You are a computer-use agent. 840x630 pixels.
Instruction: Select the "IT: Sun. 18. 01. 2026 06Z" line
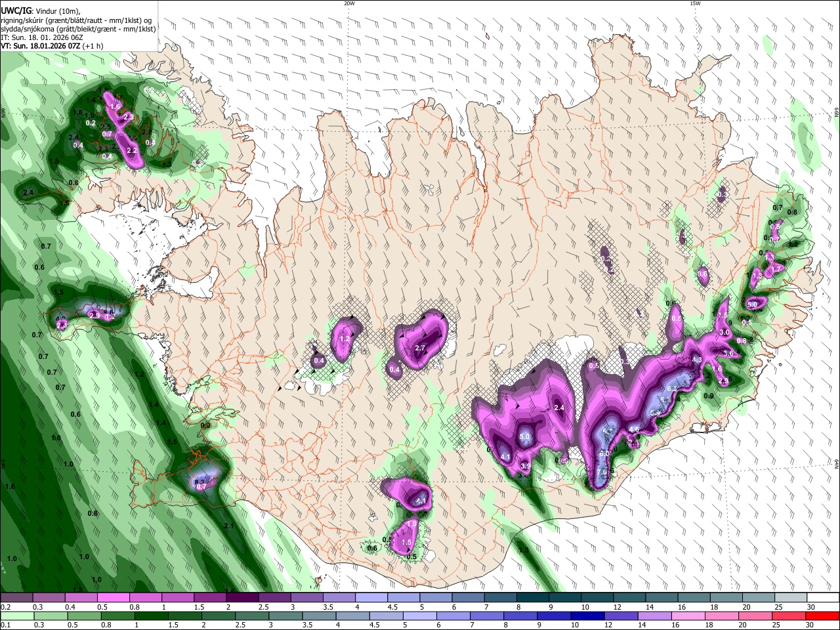coord(41,37)
